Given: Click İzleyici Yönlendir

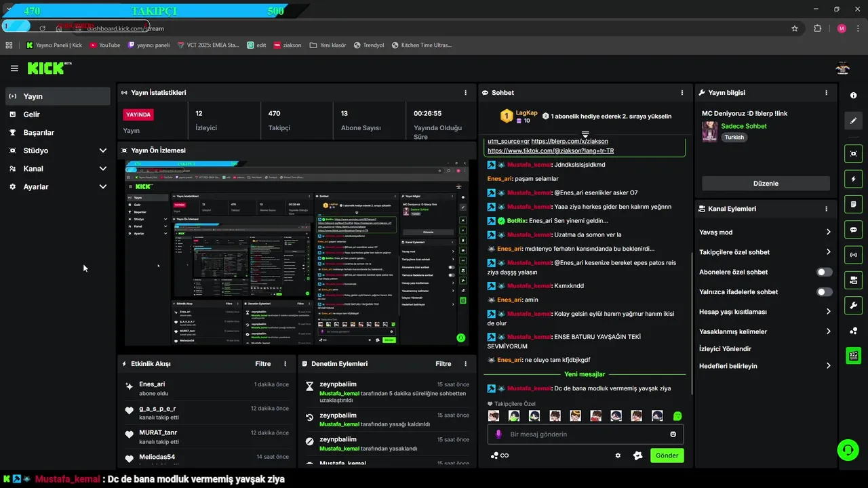Looking at the screenshot, I should tap(725, 349).
